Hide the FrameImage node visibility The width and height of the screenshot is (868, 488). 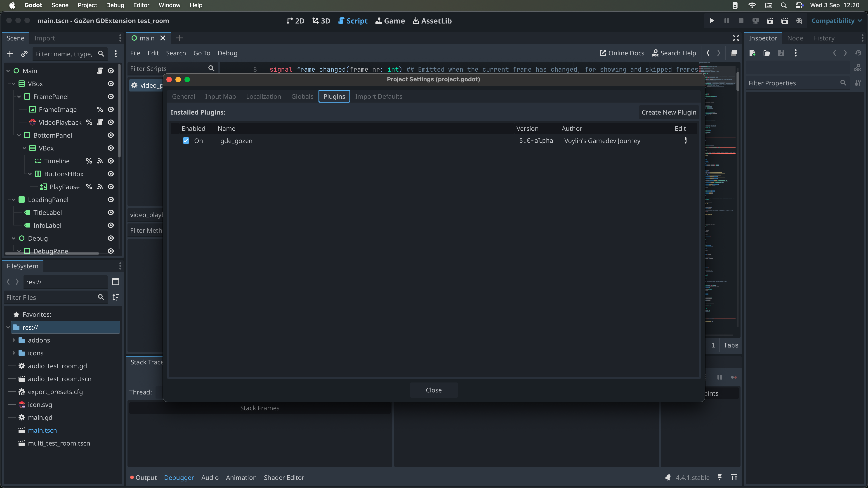[x=111, y=109]
